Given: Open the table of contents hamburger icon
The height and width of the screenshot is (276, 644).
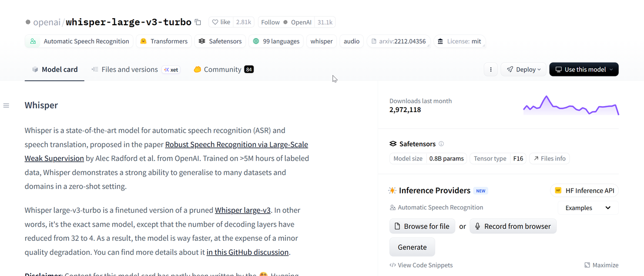Looking at the screenshot, I should [6, 106].
